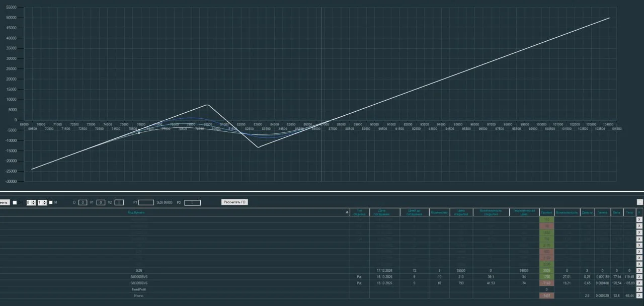Click the V1 input field
Image resolution: width=644 pixels, height=306 pixels.
point(101,202)
